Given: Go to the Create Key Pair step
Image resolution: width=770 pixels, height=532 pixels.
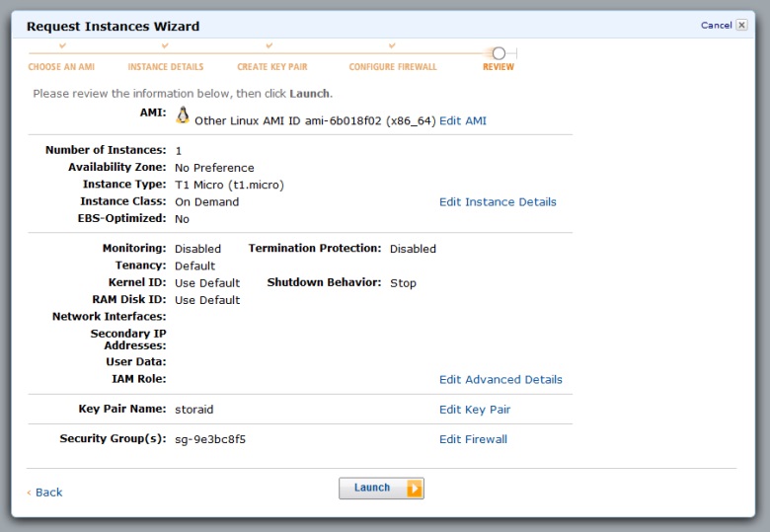Looking at the screenshot, I should tap(272, 67).
